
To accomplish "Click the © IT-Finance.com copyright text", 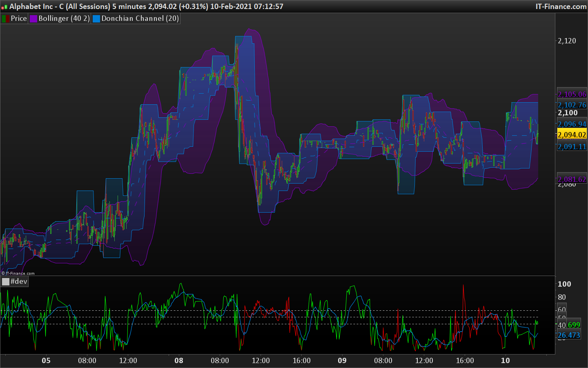I will click(x=18, y=273).
